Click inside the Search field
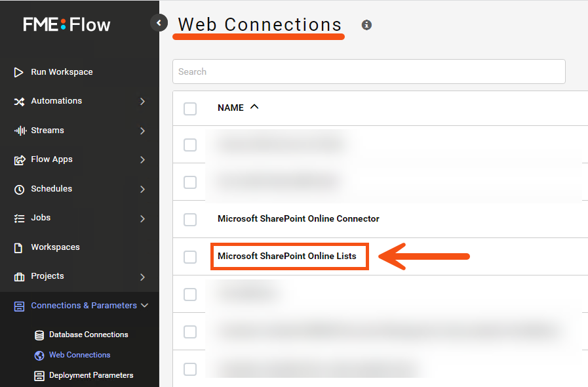This screenshot has width=588, height=387. click(369, 71)
